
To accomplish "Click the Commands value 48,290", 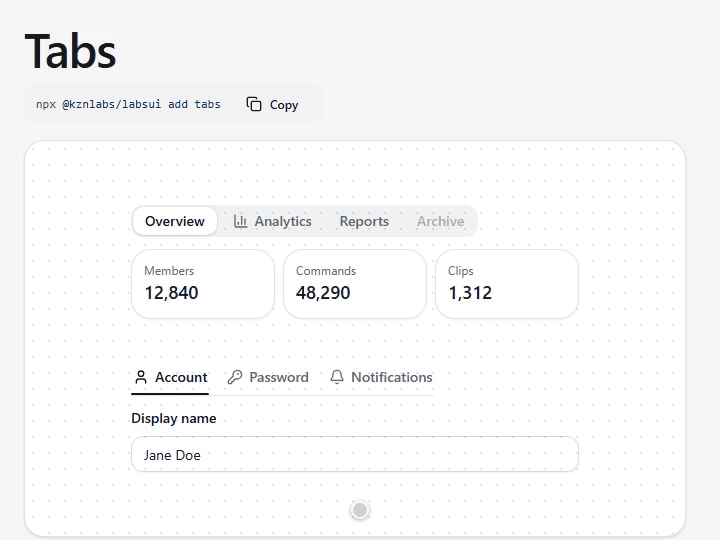I will (x=323, y=292).
